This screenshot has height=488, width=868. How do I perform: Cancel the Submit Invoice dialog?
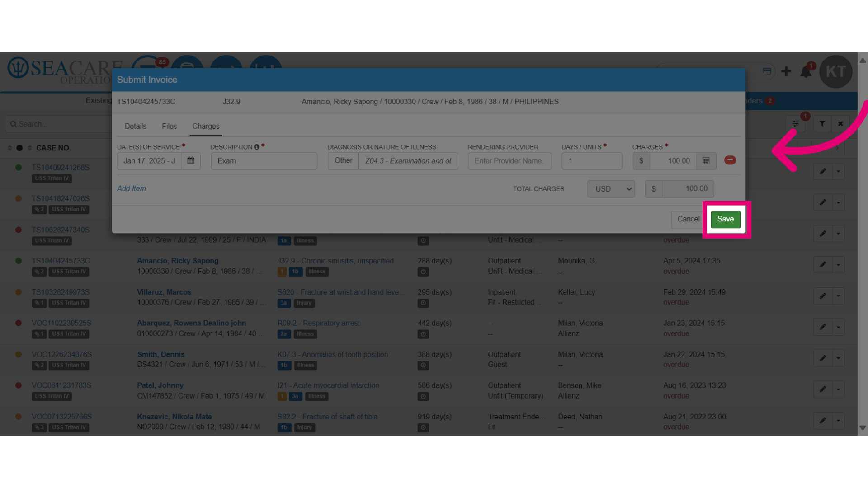click(688, 219)
